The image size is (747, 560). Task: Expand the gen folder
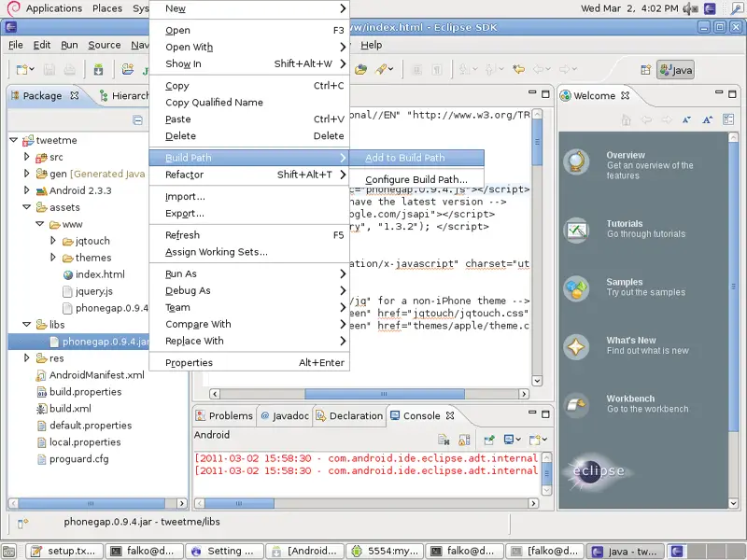[27, 174]
